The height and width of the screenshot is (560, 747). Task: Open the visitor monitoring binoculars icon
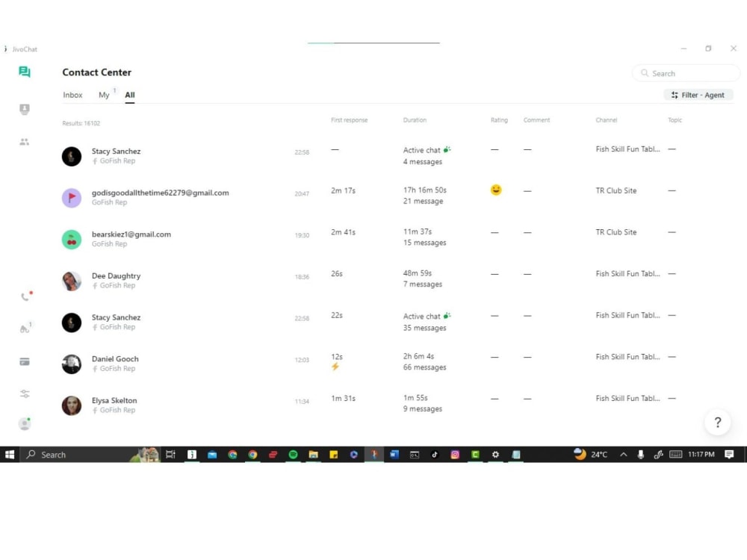25,327
